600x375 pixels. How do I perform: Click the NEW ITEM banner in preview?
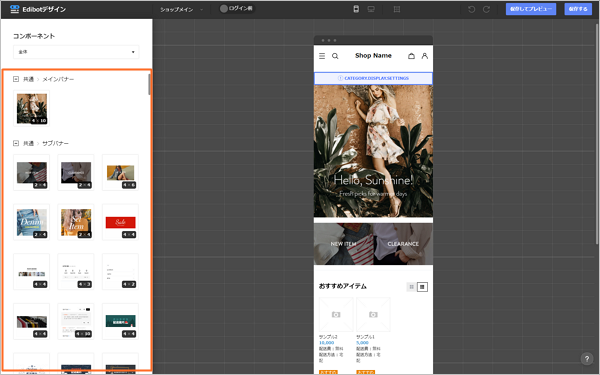343,244
